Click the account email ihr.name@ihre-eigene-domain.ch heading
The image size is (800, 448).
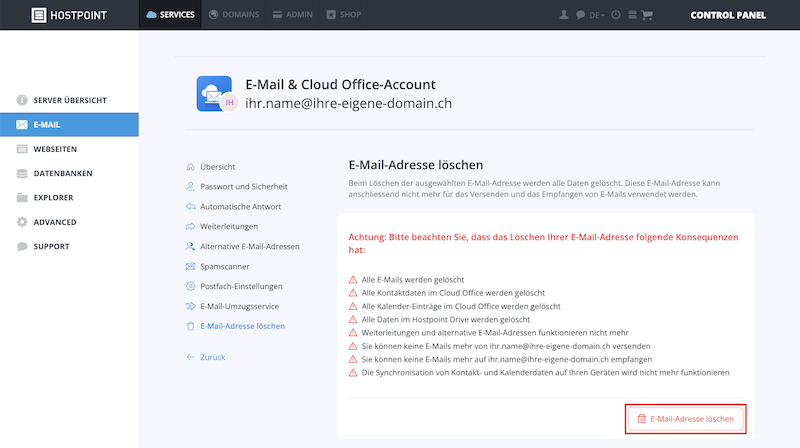pos(348,103)
